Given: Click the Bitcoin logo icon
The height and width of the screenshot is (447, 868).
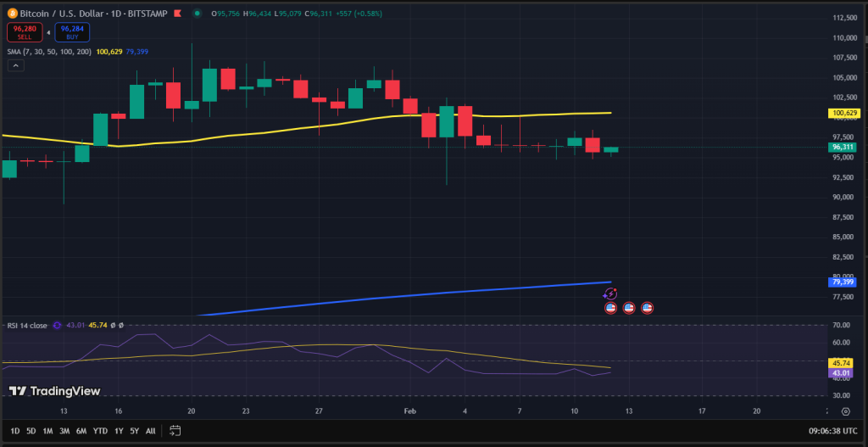Looking at the screenshot, I should [12, 14].
